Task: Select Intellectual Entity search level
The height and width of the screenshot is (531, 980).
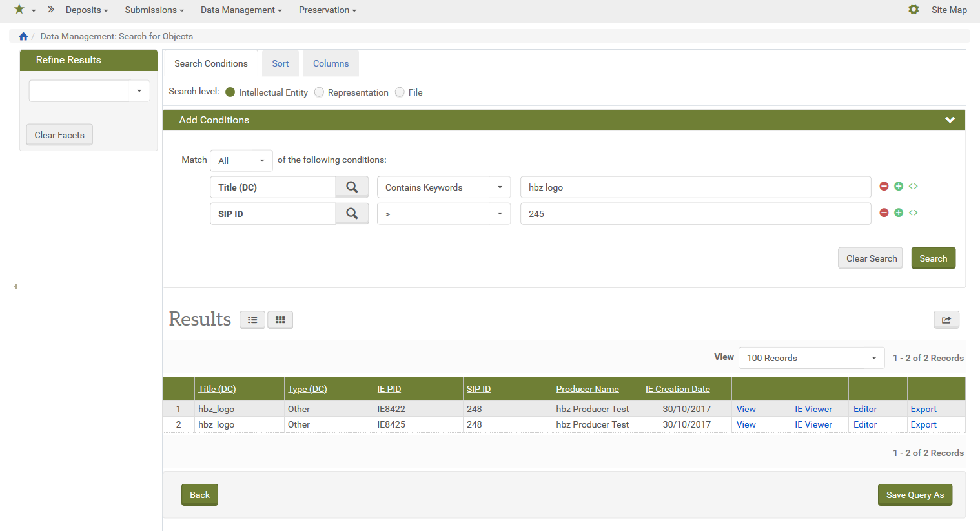Action: point(230,92)
